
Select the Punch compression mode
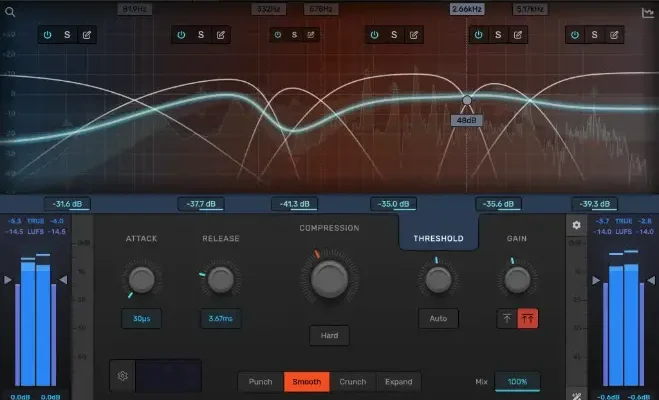(260, 382)
